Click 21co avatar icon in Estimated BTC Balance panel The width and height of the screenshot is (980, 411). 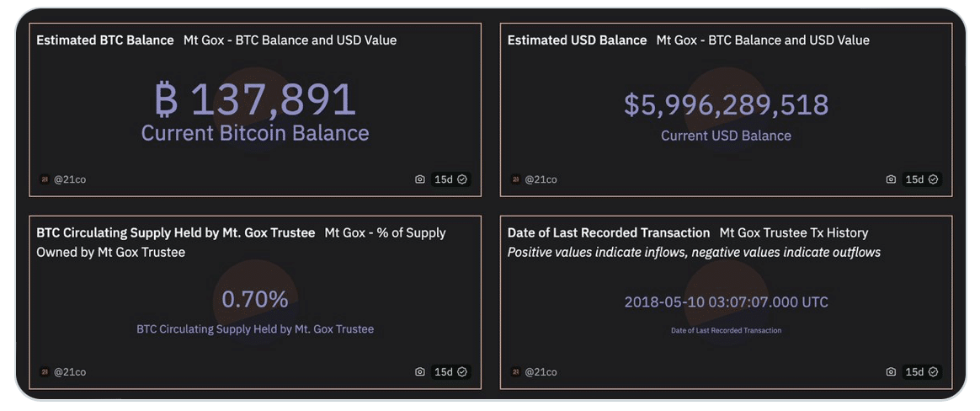coord(45,179)
